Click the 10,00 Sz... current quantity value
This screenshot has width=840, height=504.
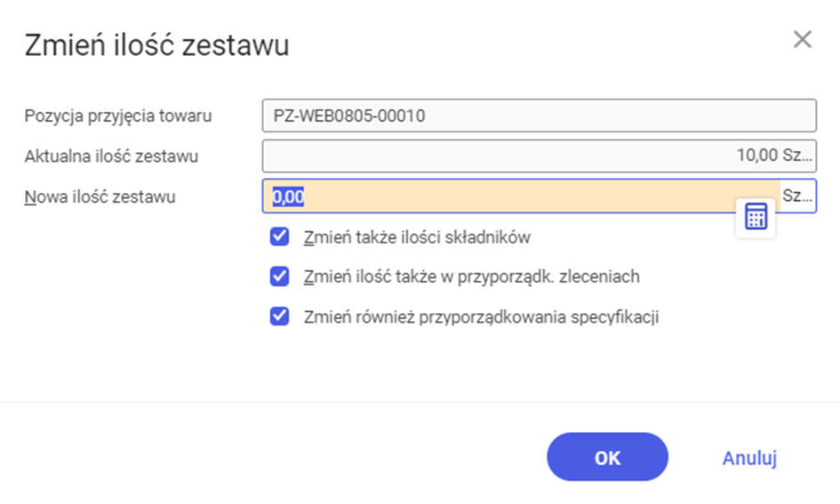tap(774, 156)
